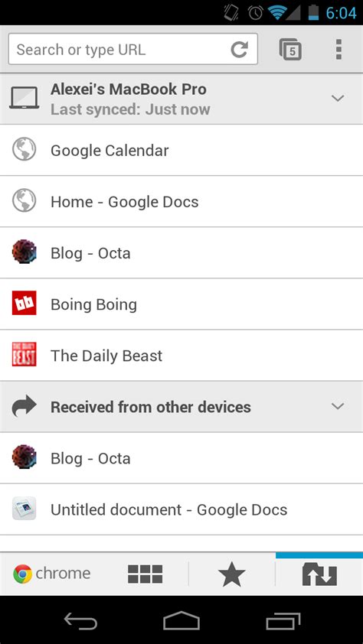
Task: Switch to Most Visited grid tab
Action: pos(145,574)
